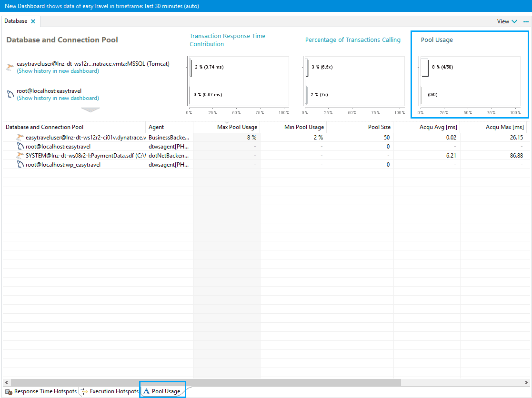Sort by Min Pool Usage column header
This screenshot has width=532, height=398.
pyautogui.click(x=293, y=127)
